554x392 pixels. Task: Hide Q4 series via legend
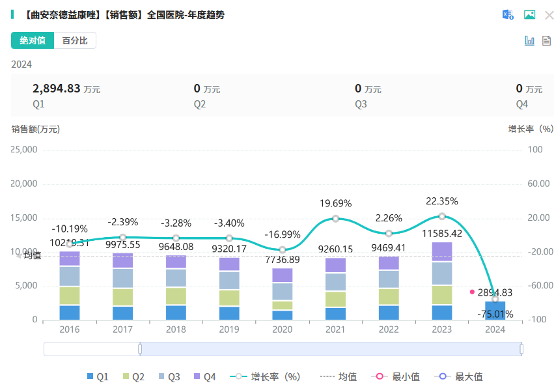(204, 376)
